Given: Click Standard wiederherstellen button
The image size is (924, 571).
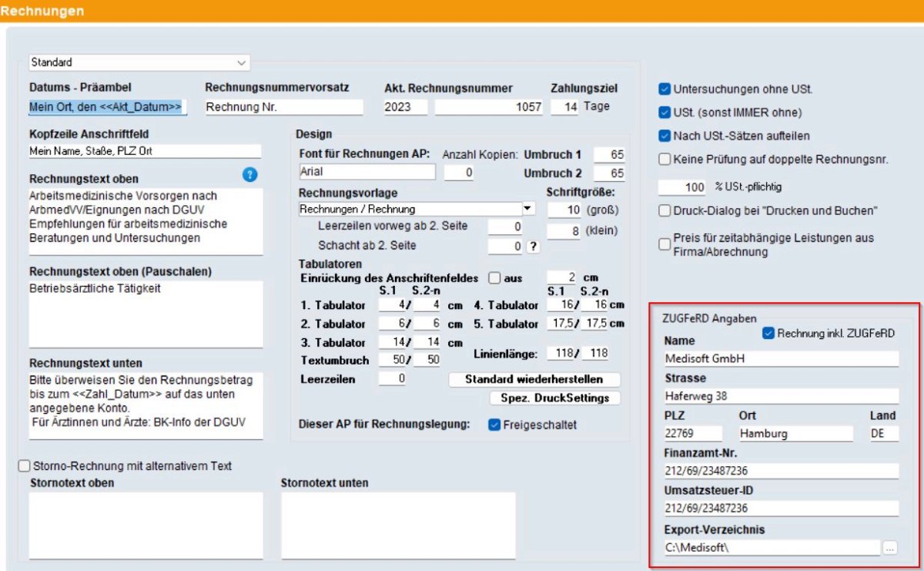Looking at the screenshot, I should tap(535, 379).
